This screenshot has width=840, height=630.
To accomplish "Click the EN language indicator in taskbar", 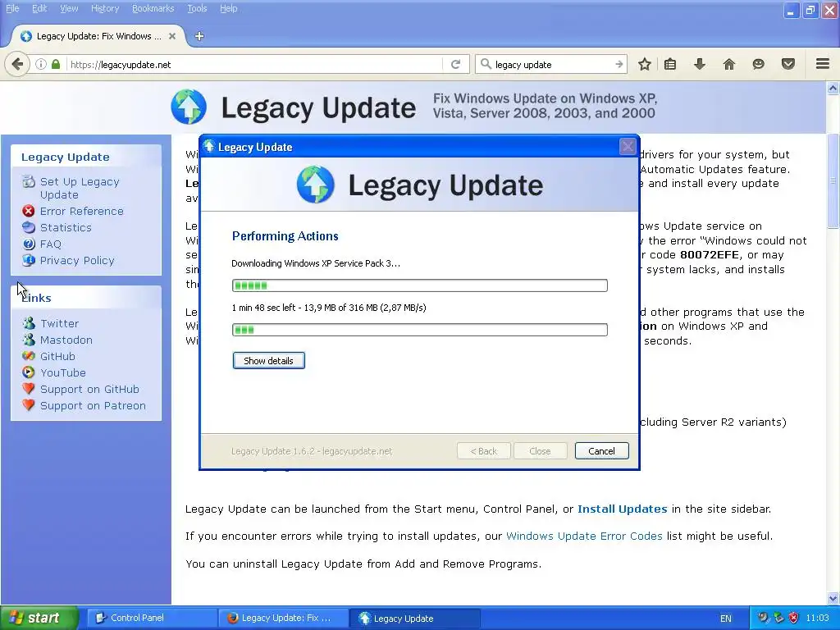I will coord(725,619).
